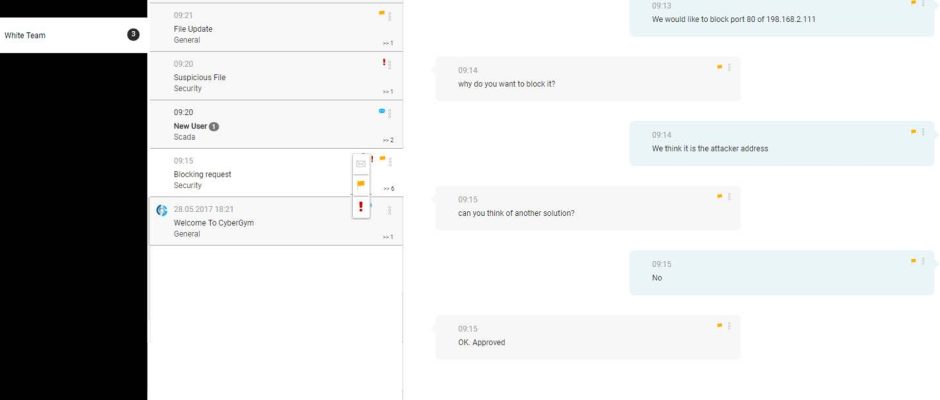Click the yellow flag on File Update thread
Screen dimensions: 940x400
pos(381,13)
